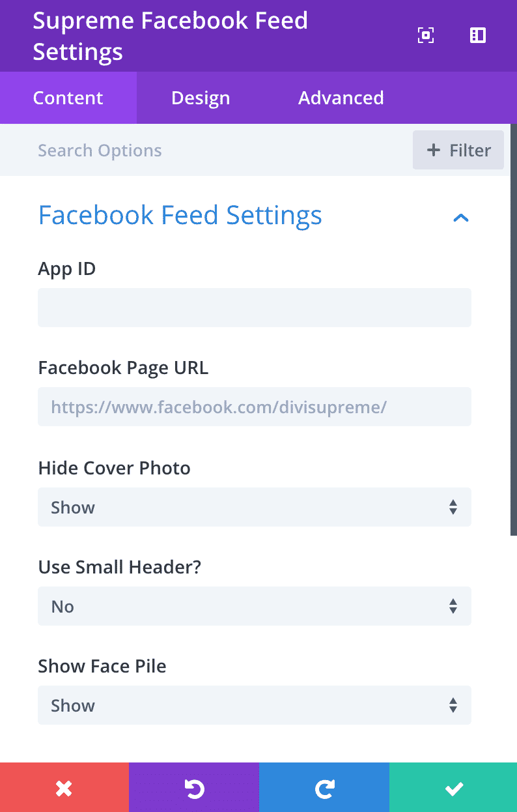Click the snap modal to sidebar icon
The width and height of the screenshot is (517, 812).
(x=478, y=35)
